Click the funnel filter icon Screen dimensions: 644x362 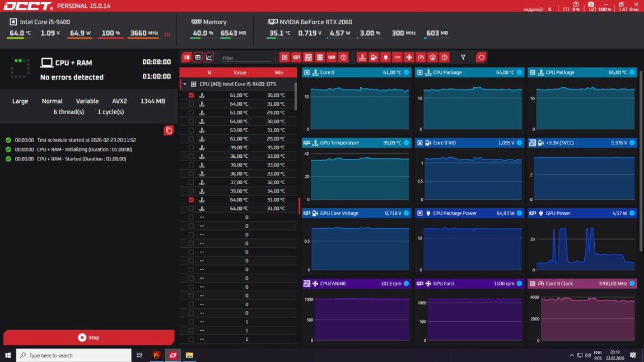(463, 57)
